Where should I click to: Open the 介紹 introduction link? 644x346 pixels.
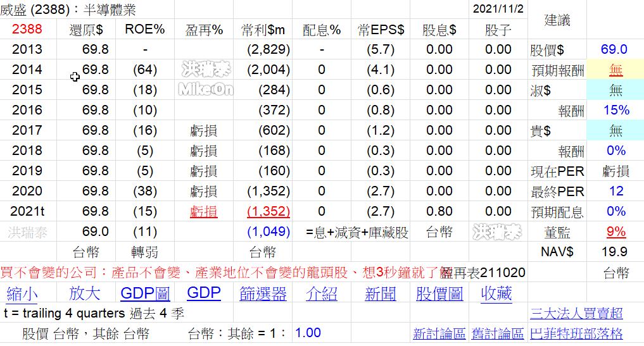322,293
